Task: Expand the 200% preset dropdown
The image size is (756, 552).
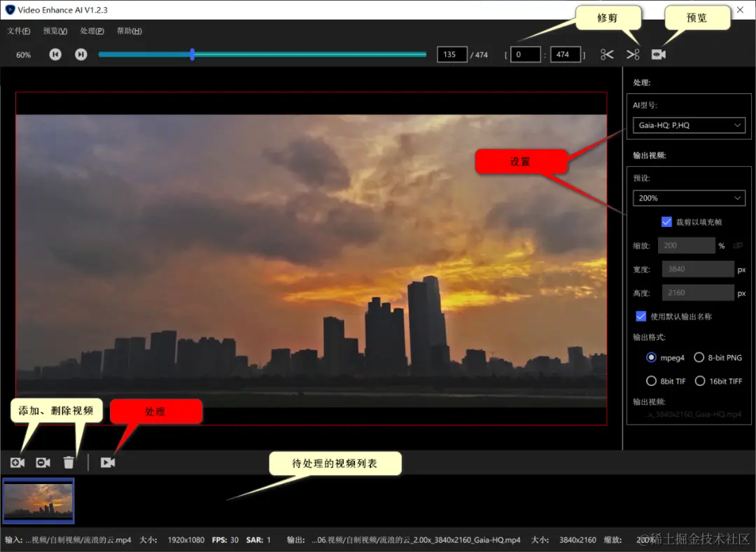Action: [689, 198]
